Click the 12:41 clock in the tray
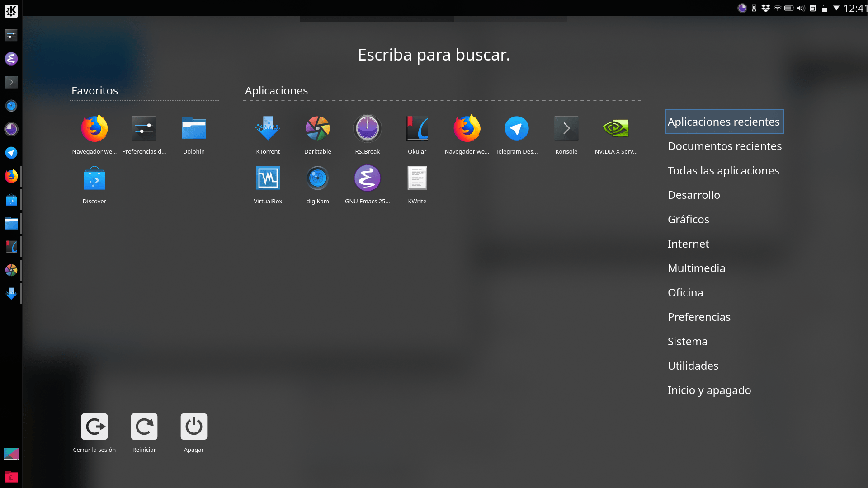This screenshot has width=868, height=488. pyautogui.click(x=855, y=8)
